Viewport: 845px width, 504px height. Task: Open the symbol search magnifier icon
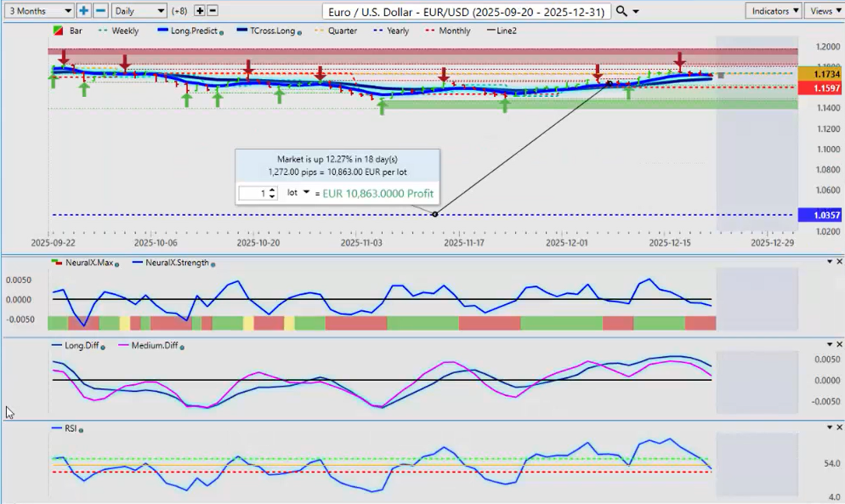621,11
